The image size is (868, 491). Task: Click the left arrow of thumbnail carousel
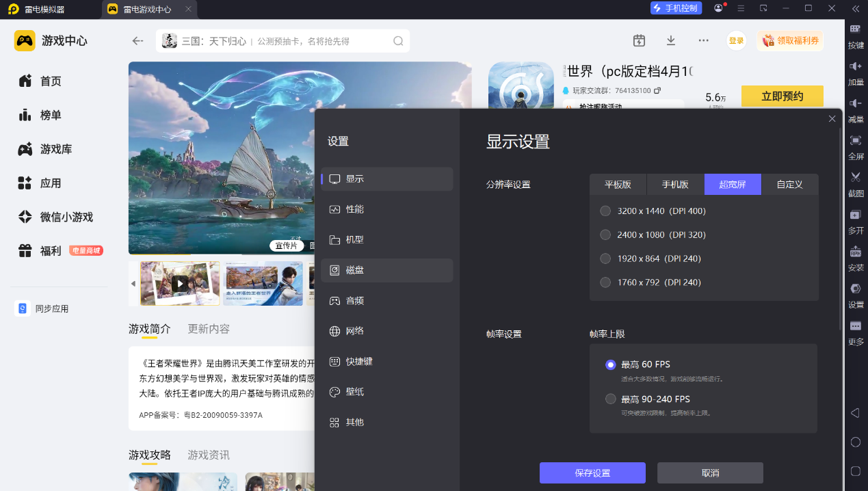133,283
